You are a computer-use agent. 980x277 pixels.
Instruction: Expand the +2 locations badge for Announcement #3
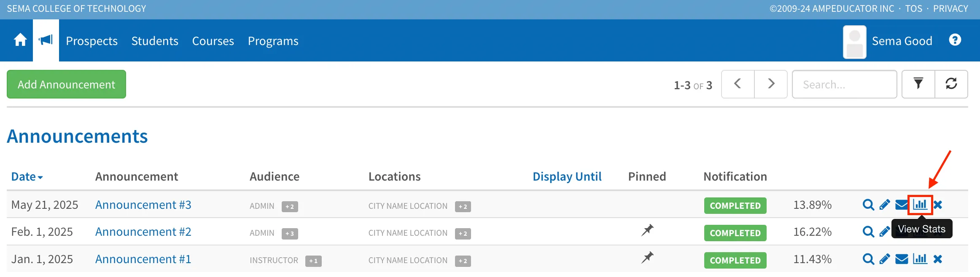click(463, 207)
